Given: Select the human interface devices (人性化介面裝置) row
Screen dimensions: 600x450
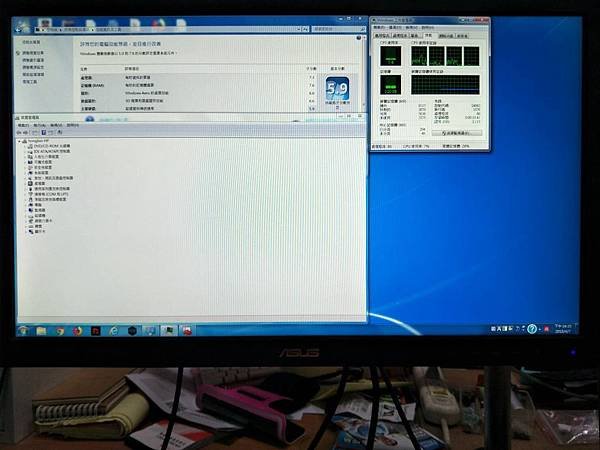Looking at the screenshot, I should point(44,157).
